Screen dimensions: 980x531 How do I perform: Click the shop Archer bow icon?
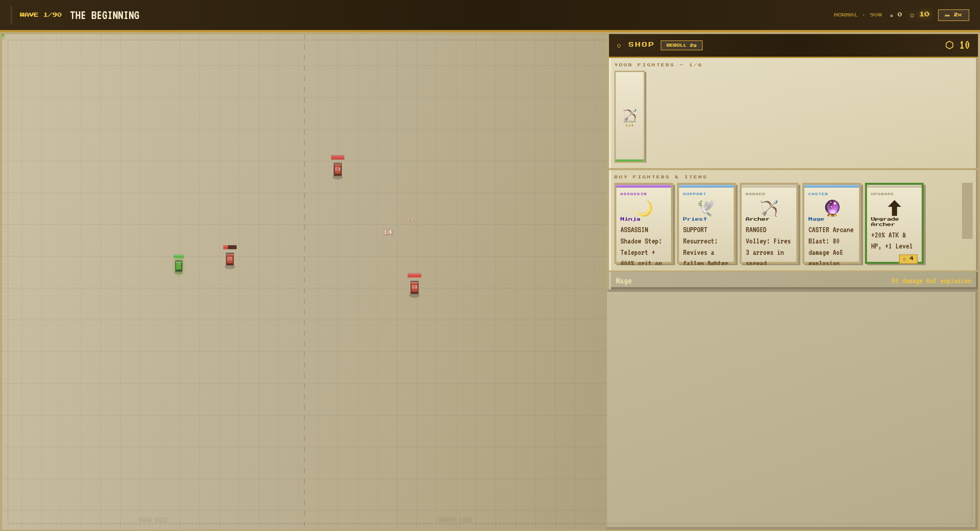(x=769, y=208)
